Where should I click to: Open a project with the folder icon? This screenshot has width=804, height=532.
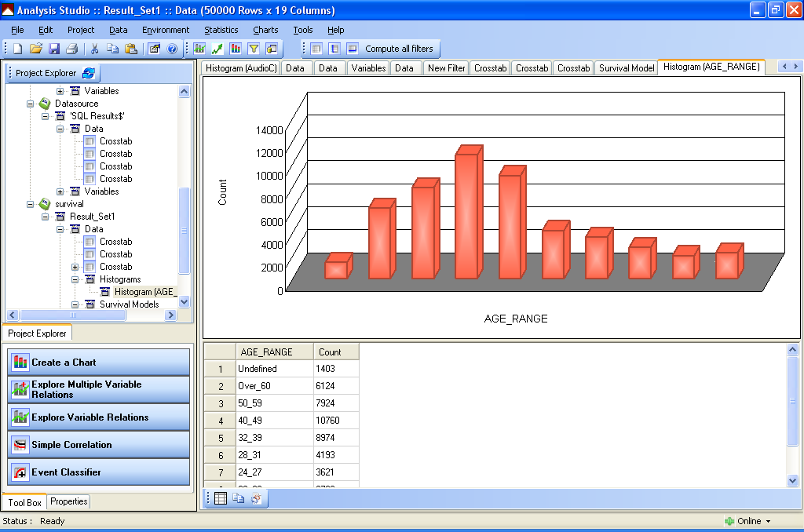tap(36, 49)
